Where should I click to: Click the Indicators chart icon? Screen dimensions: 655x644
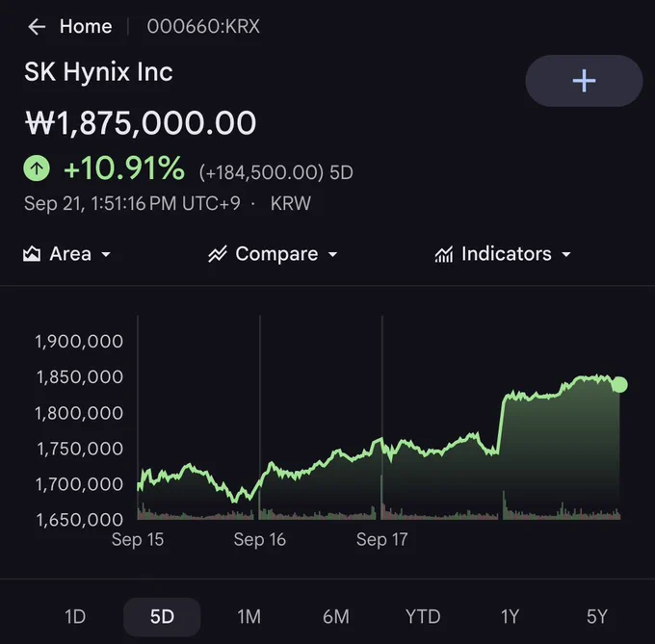tap(444, 254)
